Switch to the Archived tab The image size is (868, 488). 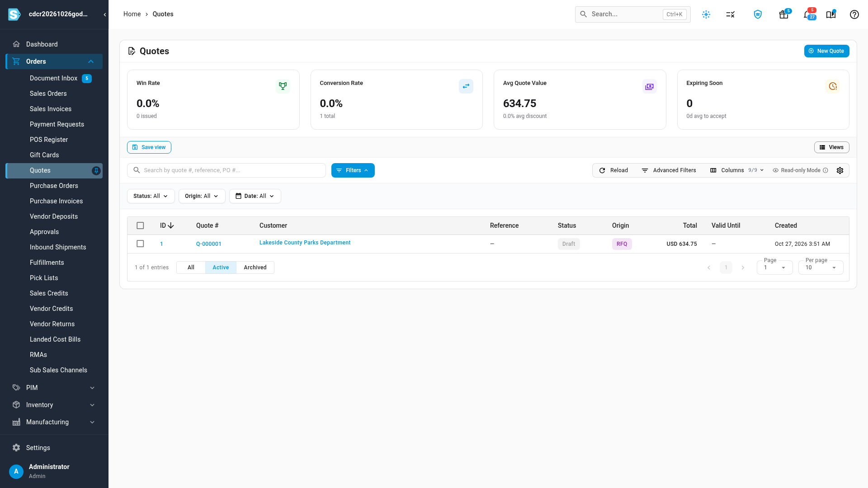tap(255, 267)
